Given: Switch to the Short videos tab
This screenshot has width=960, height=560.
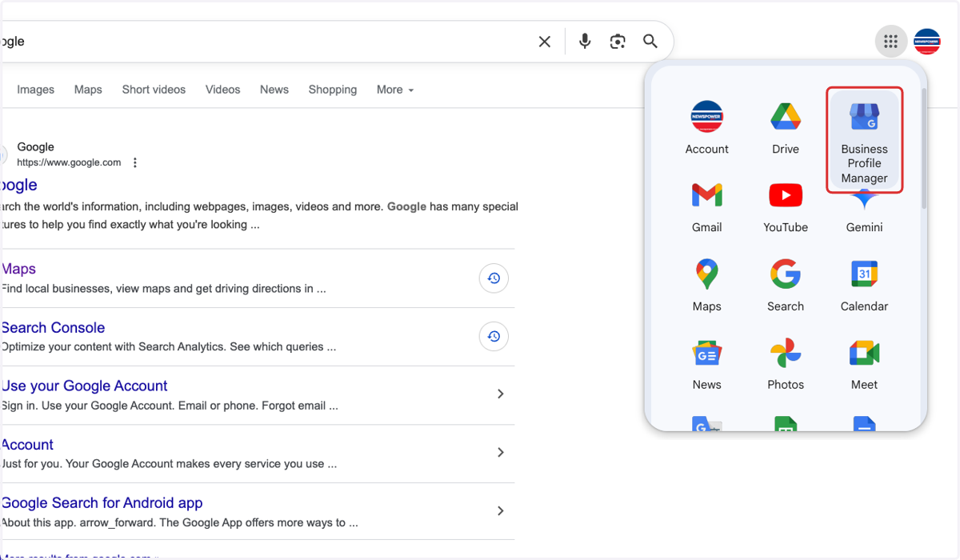Looking at the screenshot, I should tap(154, 90).
